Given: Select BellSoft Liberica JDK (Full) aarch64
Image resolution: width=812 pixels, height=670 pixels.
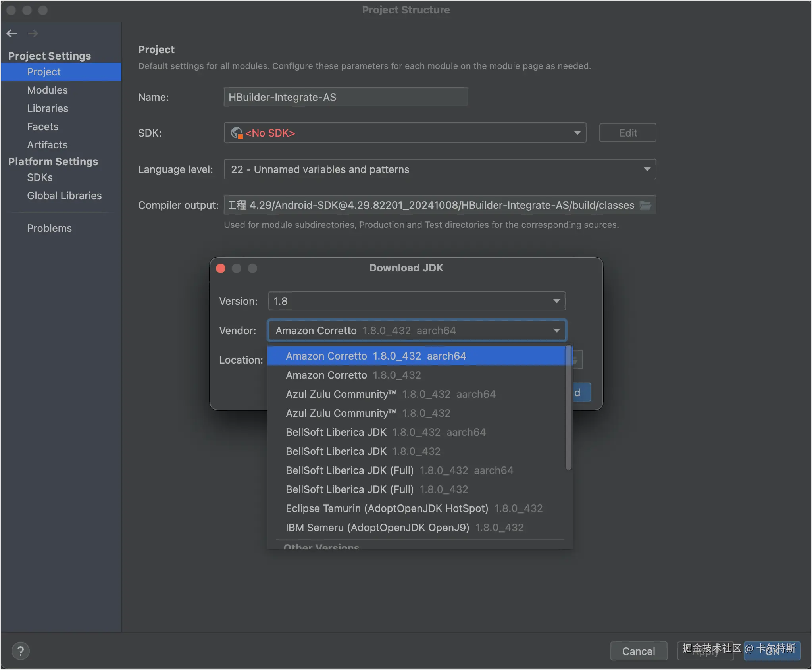Looking at the screenshot, I should [x=399, y=470].
